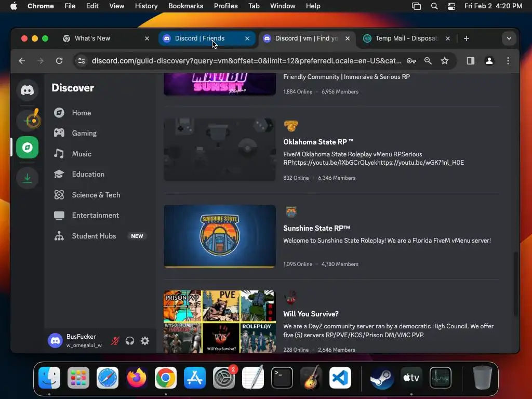Image resolution: width=532 pixels, height=399 pixels.
Task: Click the Science & Tech atom icon
Action: (59, 195)
